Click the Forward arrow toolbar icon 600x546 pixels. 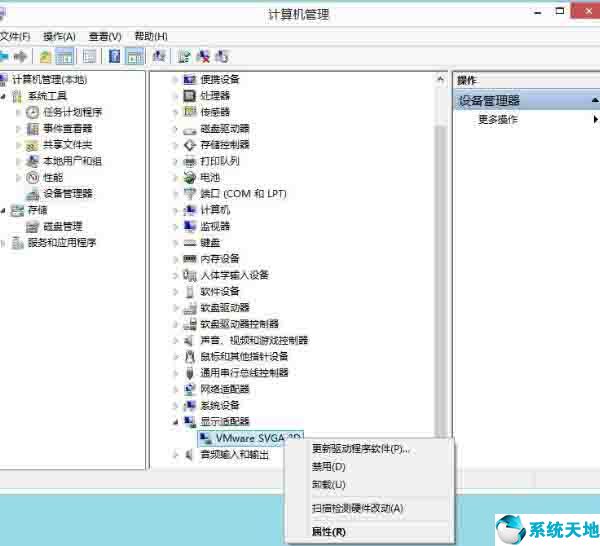pos(21,57)
